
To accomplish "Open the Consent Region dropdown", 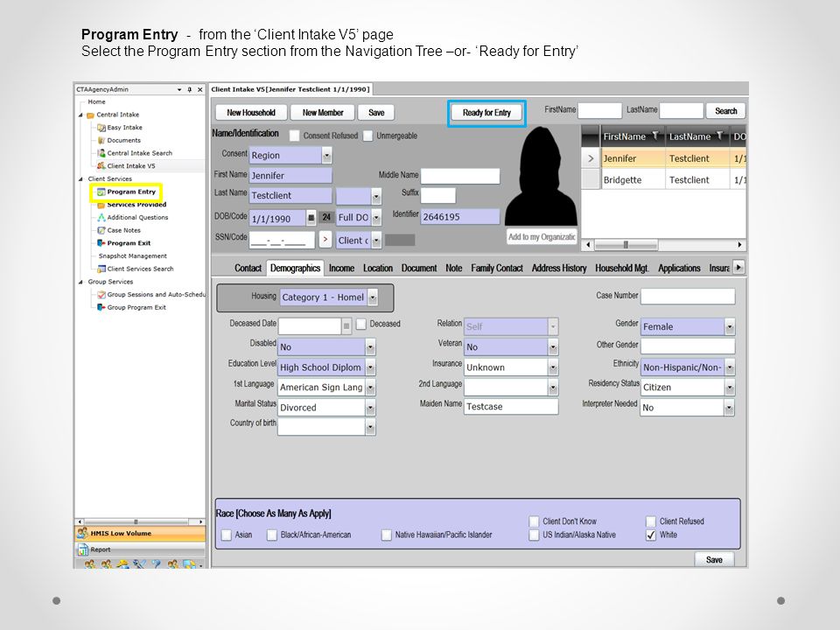I will [326, 156].
